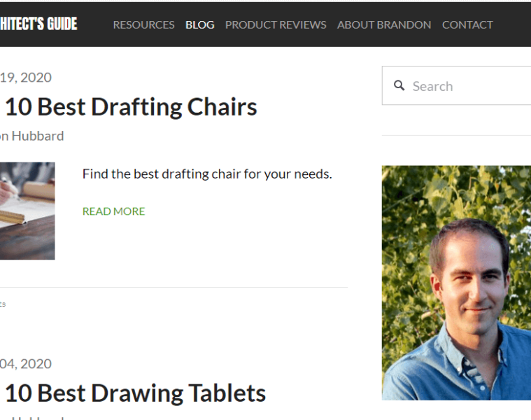Click the Hubbard author link under Drafting Chairs
Viewport: 531px width, 420px height.
(32, 136)
